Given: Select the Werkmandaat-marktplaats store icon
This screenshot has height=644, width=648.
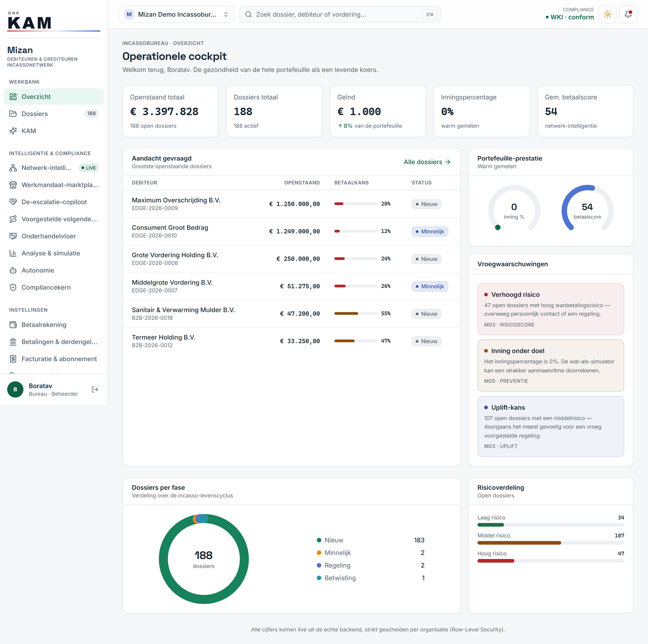Looking at the screenshot, I should point(13,185).
